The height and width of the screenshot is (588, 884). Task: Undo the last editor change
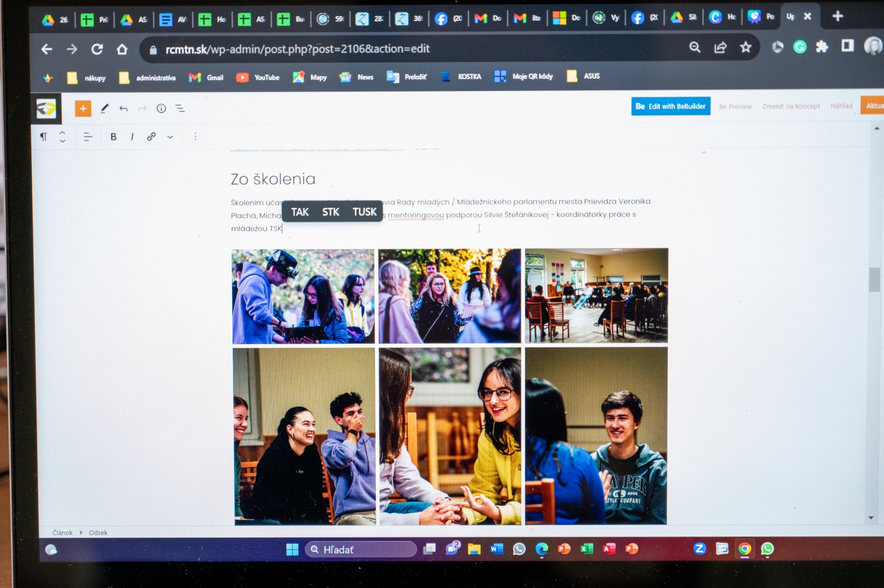(123, 109)
